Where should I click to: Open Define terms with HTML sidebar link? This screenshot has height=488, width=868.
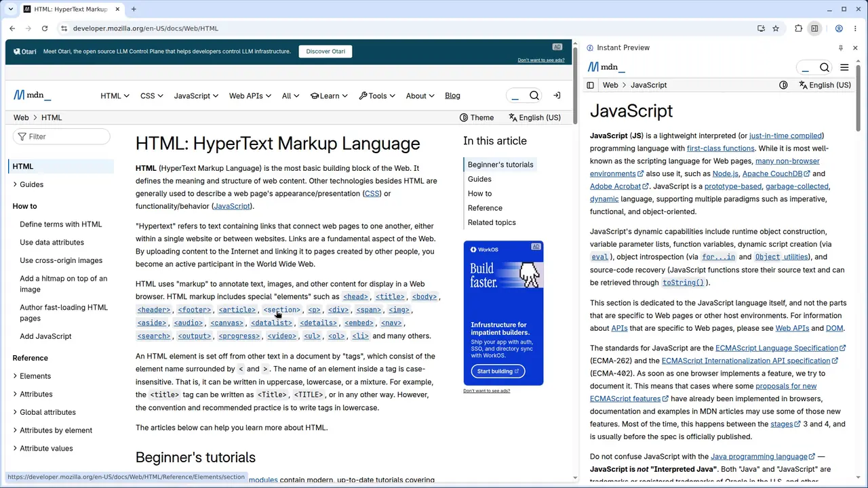(x=61, y=224)
